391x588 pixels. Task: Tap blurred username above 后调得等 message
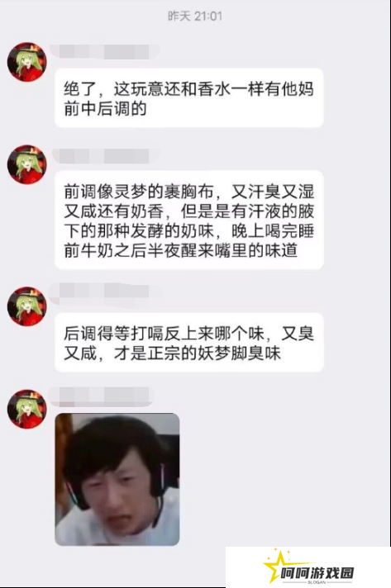pyautogui.click(x=104, y=291)
